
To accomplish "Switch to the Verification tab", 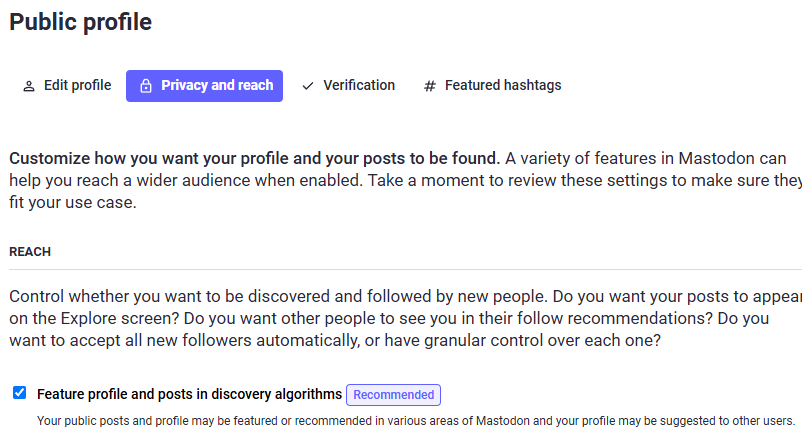I will [349, 85].
